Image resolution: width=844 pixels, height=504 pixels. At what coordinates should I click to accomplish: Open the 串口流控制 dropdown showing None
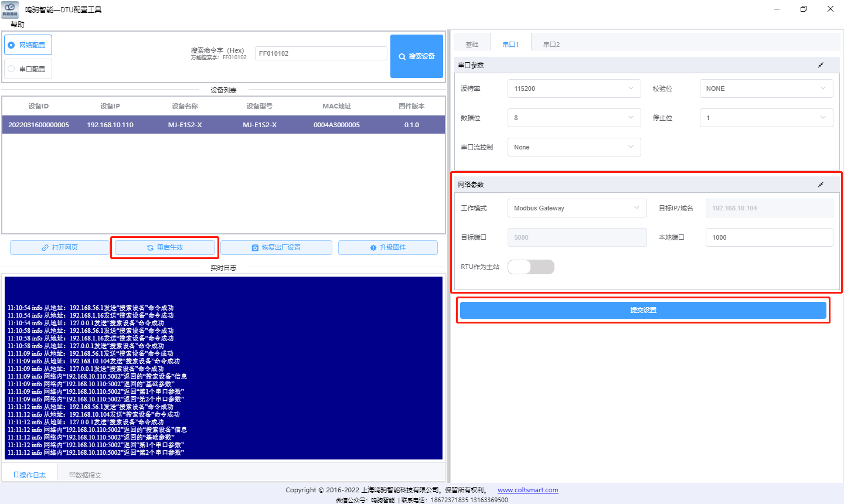pos(574,147)
